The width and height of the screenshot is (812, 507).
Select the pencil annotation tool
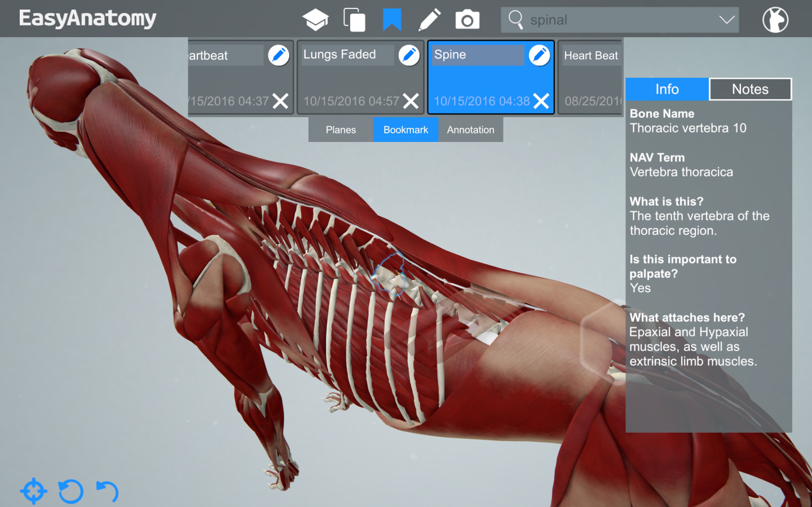(430, 19)
